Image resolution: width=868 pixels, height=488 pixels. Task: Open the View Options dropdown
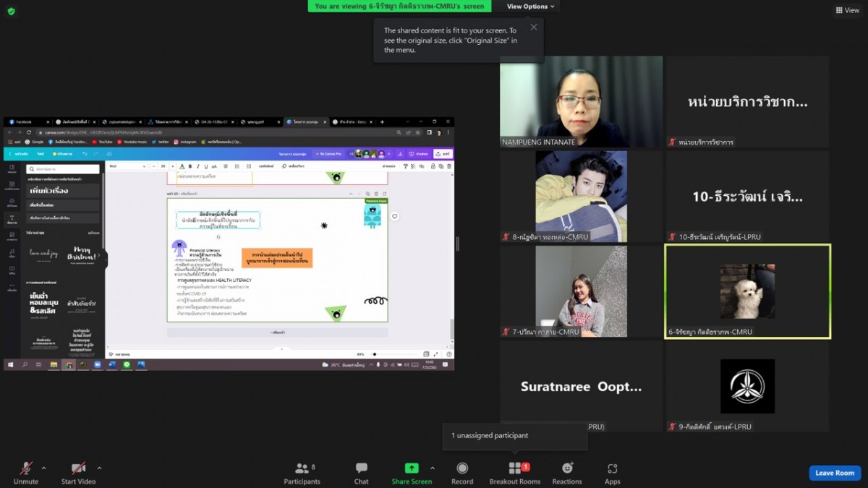530,7
